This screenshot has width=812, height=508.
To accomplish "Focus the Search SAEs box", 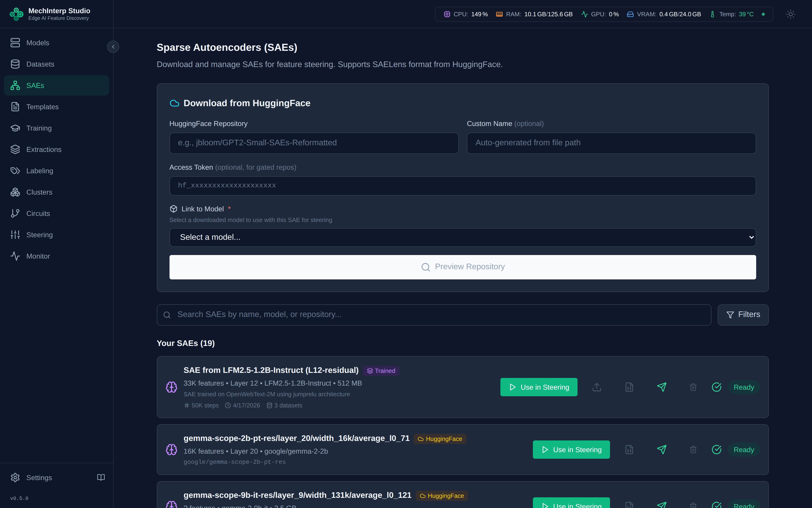I will pyautogui.click(x=434, y=315).
